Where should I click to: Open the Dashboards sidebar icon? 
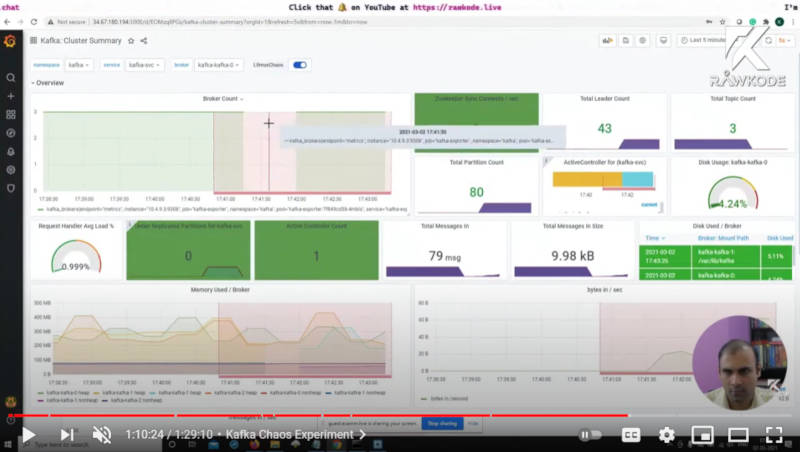coord(11,114)
